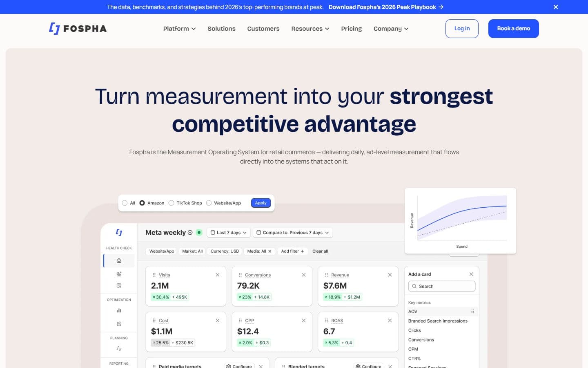This screenshot has height=368, width=588.
Task: Click the bar chart icon under Optimization
Action: click(119, 310)
